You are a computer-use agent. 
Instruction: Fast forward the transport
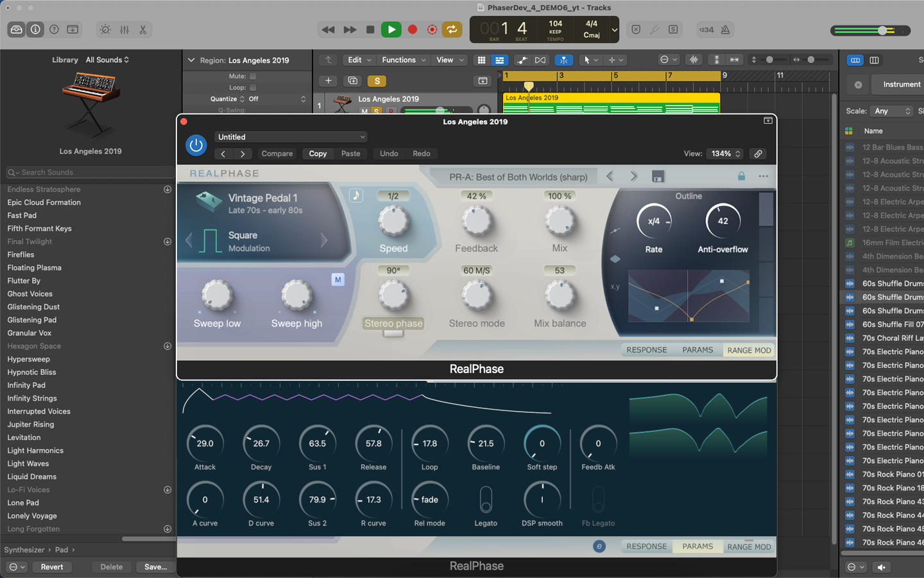pyautogui.click(x=350, y=30)
